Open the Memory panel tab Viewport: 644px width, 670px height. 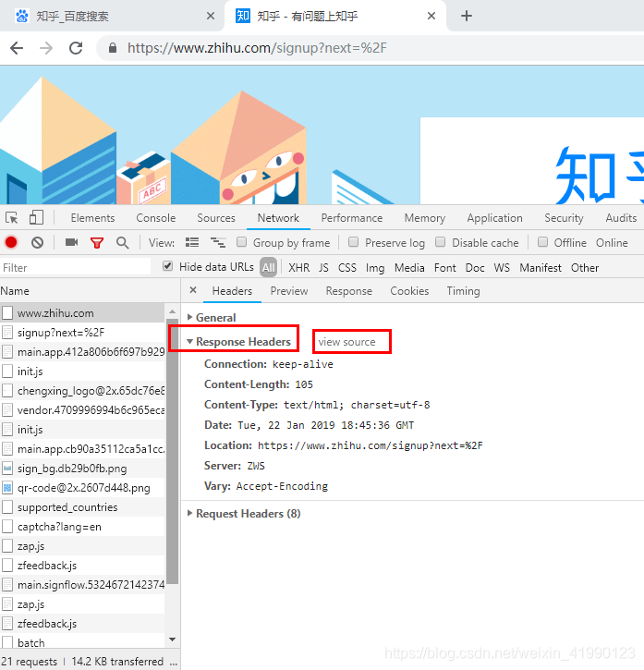tap(425, 218)
